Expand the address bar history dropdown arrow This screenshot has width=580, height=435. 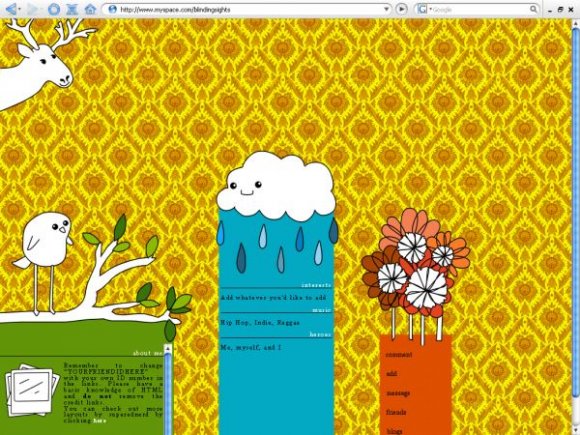[x=386, y=9]
